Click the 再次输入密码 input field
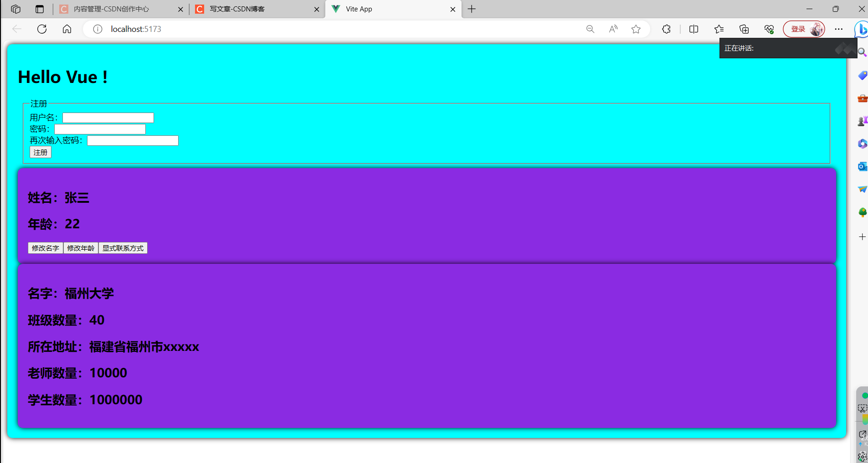The width and height of the screenshot is (868, 463). click(x=133, y=141)
